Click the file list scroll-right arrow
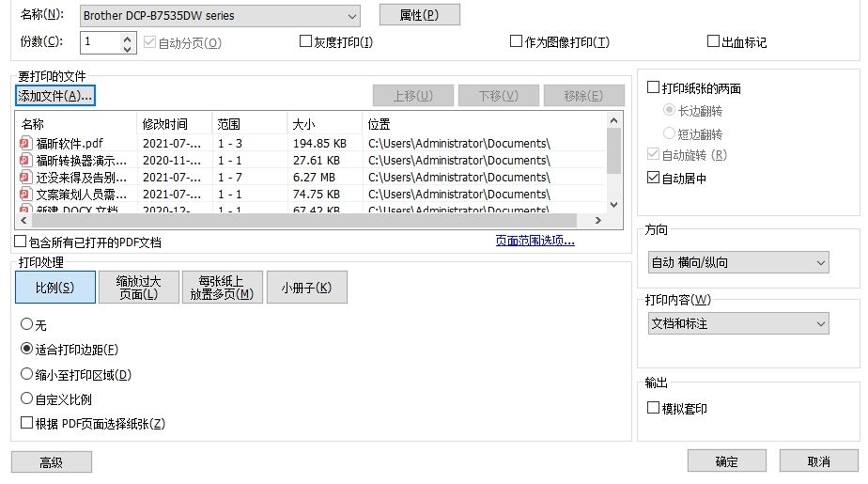This screenshot has height=484, width=868. tap(596, 221)
